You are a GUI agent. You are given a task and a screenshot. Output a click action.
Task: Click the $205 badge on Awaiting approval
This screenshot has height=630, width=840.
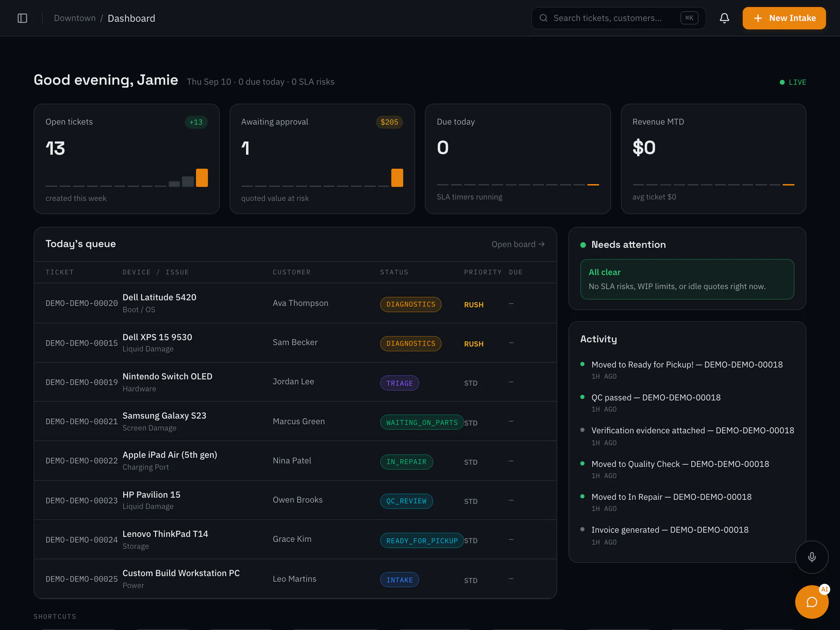pos(389,122)
